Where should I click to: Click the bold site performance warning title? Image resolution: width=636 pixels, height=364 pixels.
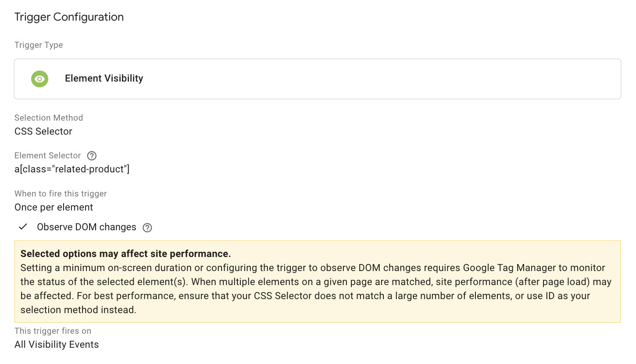pos(125,253)
